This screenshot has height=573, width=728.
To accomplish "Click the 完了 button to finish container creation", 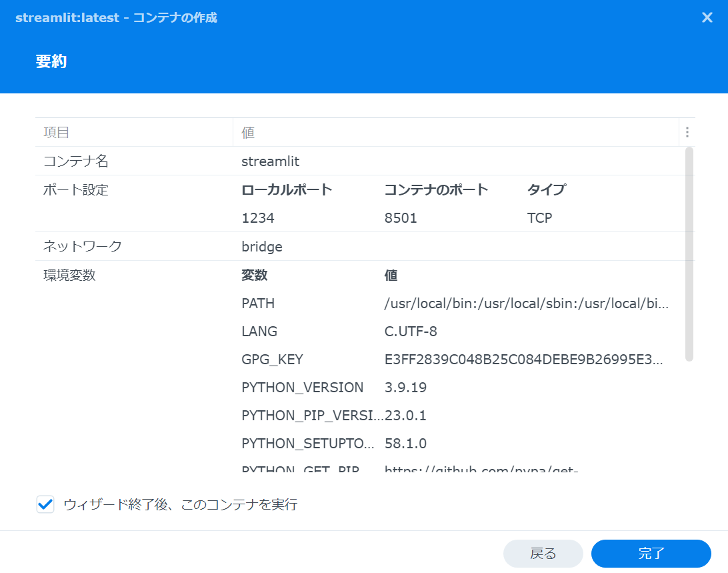I will coord(651,554).
